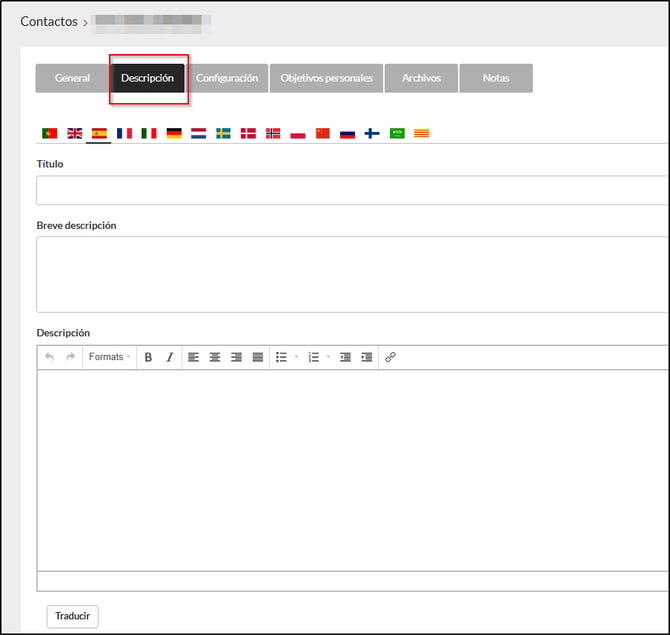Center align the description text
This screenshot has height=635, width=670.
click(x=214, y=357)
